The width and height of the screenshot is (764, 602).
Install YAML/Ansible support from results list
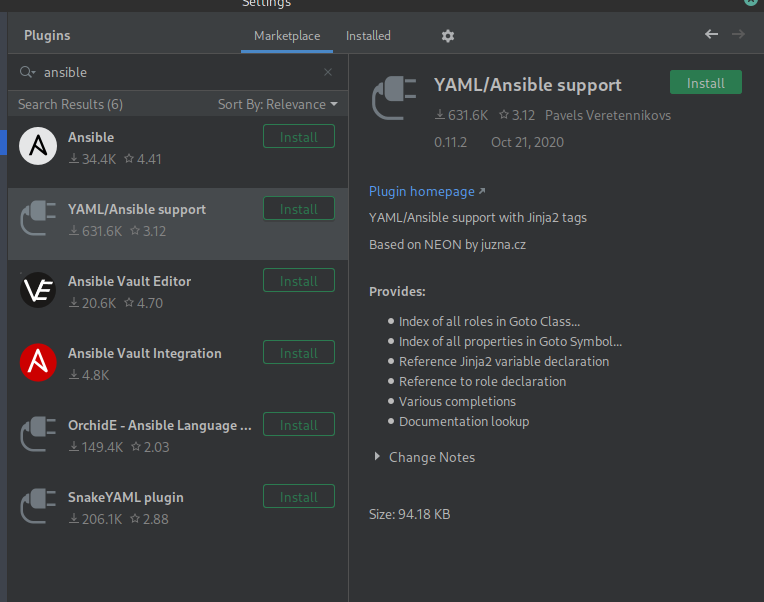tap(299, 208)
